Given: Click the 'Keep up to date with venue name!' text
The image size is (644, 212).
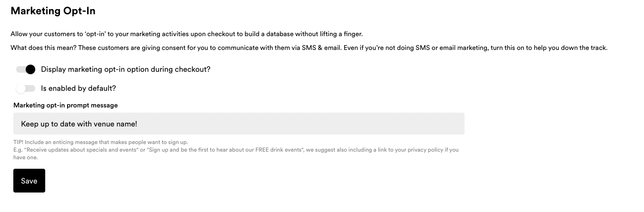Looking at the screenshot, I should pyautogui.click(x=79, y=124).
